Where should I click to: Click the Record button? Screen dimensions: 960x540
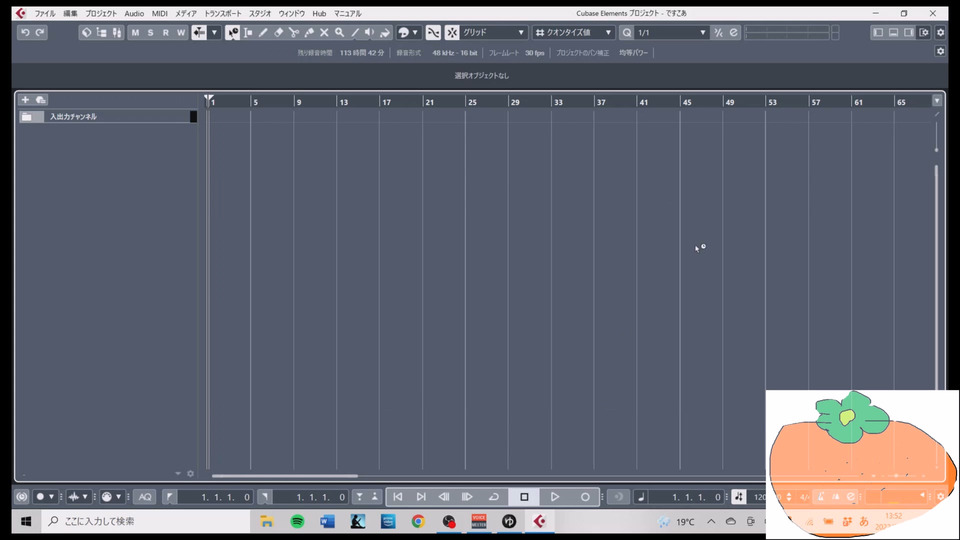(585, 497)
